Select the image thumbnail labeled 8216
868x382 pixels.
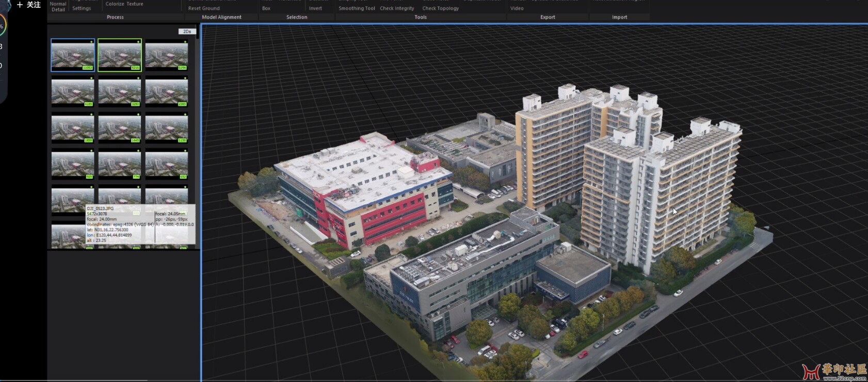[120, 55]
